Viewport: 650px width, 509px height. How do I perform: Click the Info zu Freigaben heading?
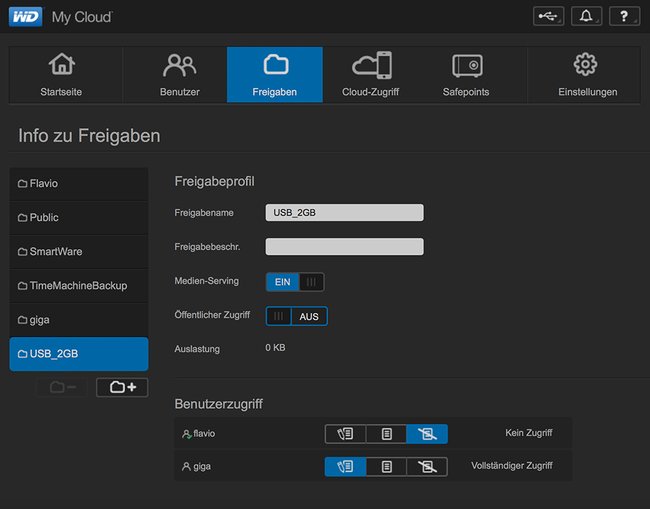click(89, 136)
